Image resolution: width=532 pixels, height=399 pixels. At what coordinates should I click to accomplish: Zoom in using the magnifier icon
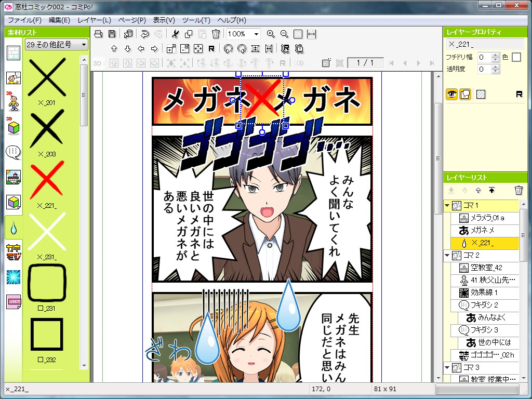tap(271, 34)
